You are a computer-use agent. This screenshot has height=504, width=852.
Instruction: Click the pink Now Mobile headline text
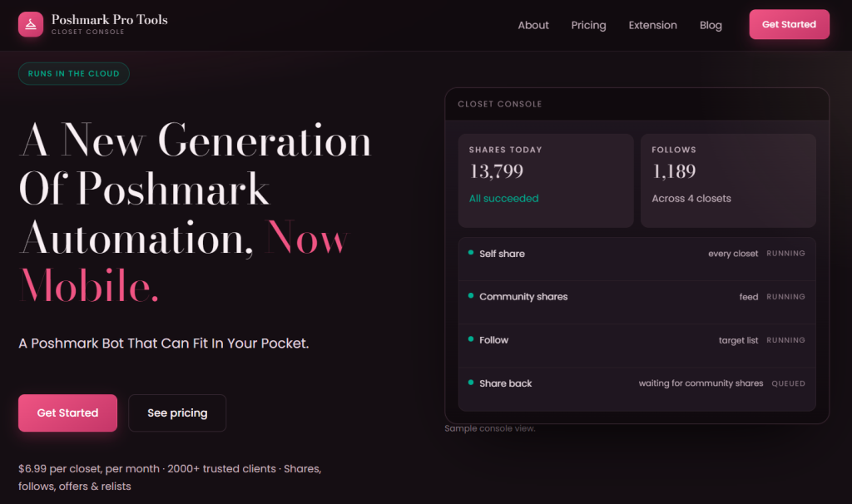coord(185,262)
